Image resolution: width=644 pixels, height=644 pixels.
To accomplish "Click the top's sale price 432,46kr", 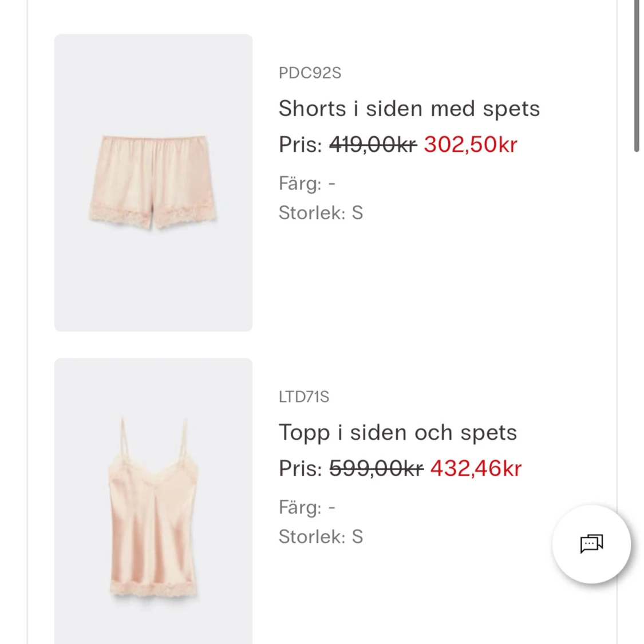I will 476,469.
